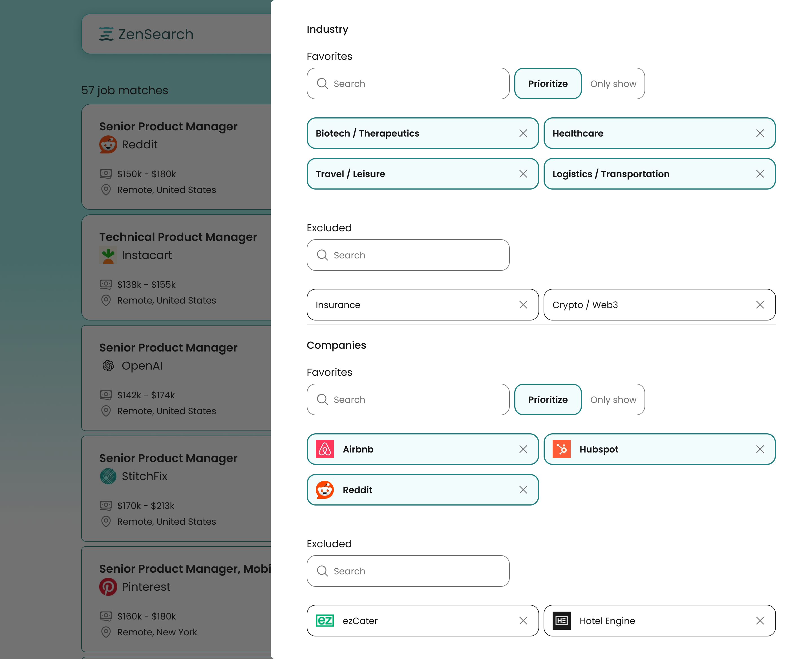812x659 pixels.
Task: Click the 57 job matches heading
Action: tap(124, 90)
